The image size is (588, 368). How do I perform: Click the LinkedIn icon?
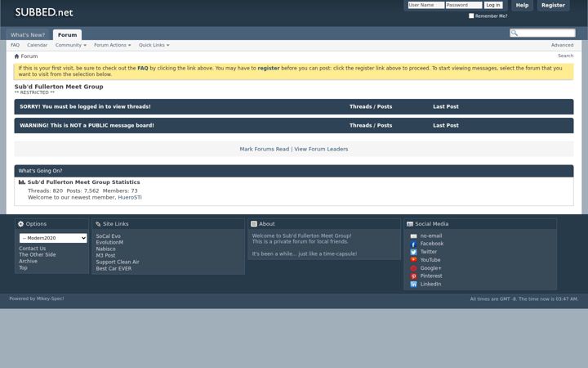413,285
